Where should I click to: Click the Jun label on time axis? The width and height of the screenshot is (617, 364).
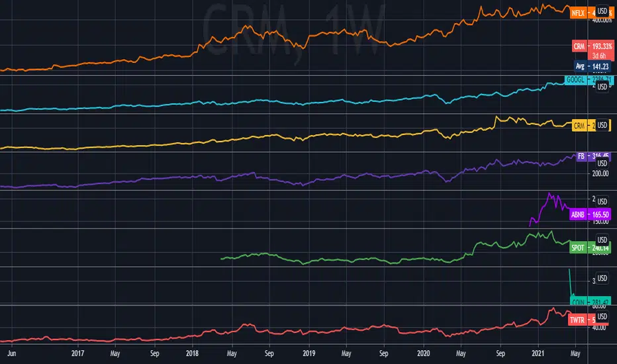pyautogui.click(x=11, y=353)
